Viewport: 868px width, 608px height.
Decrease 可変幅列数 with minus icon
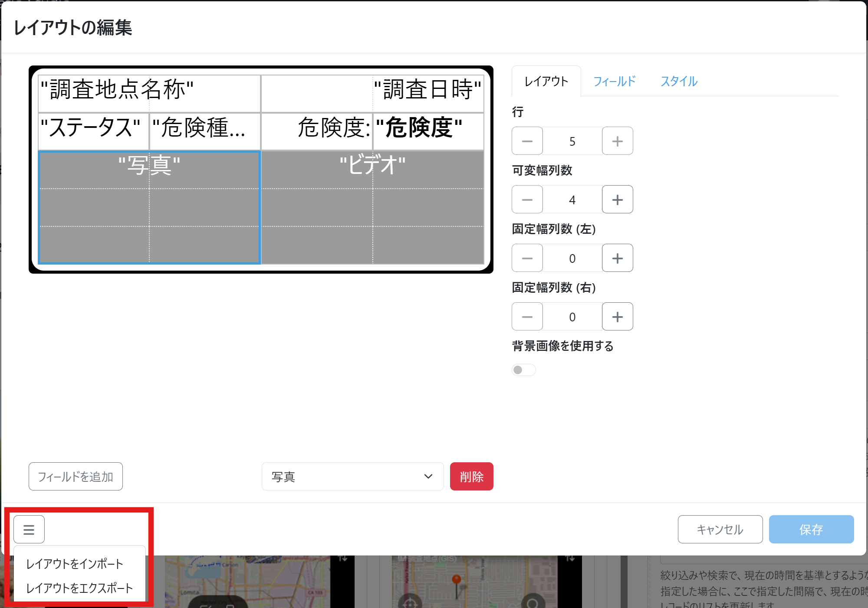(527, 199)
